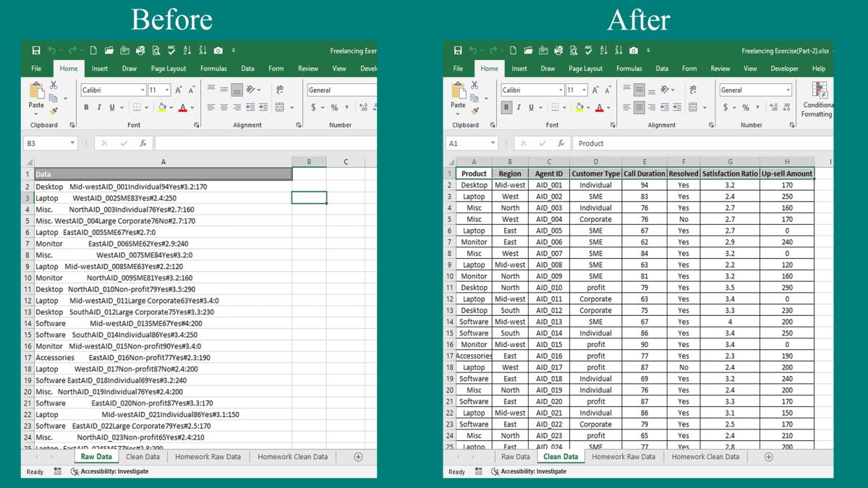The image size is (868, 488).
Task: Select the Customer Type header cell D1
Action: (x=595, y=174)
